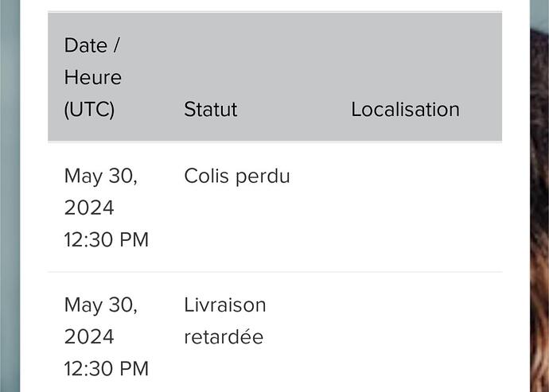Viewport: 549px width, 392px height.
Task: Click empty Localisation cell of Livraison retardée row
Action: [x=420, y=332]
